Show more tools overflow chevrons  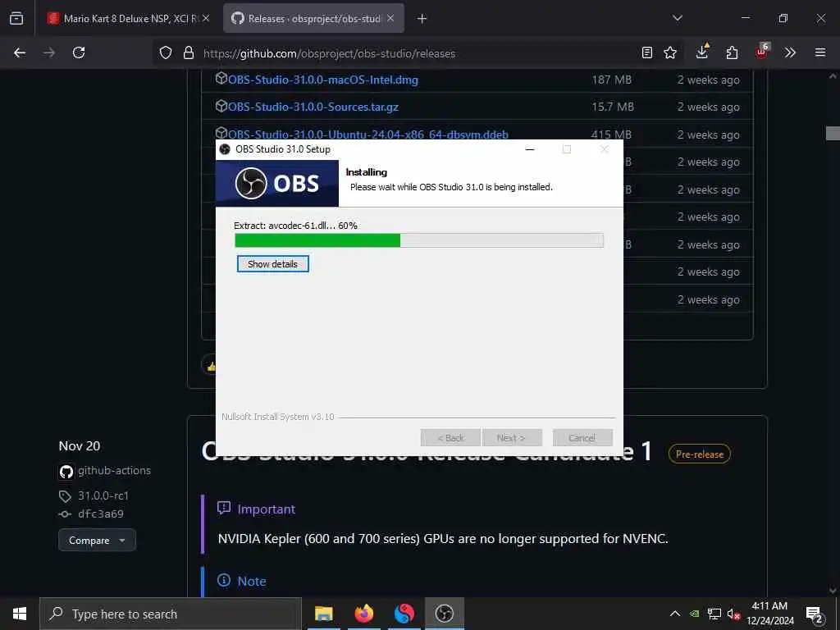coord(790,52)
